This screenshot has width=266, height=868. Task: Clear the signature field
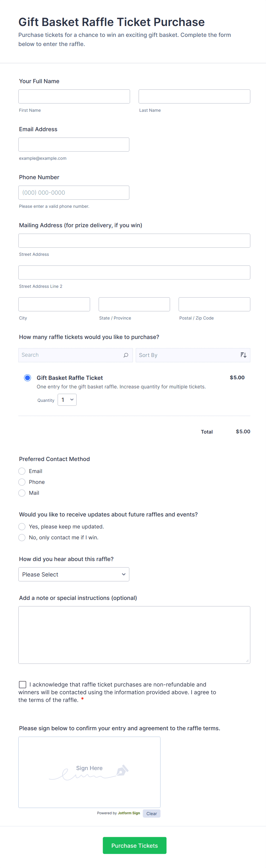click(x=151, y=813)
